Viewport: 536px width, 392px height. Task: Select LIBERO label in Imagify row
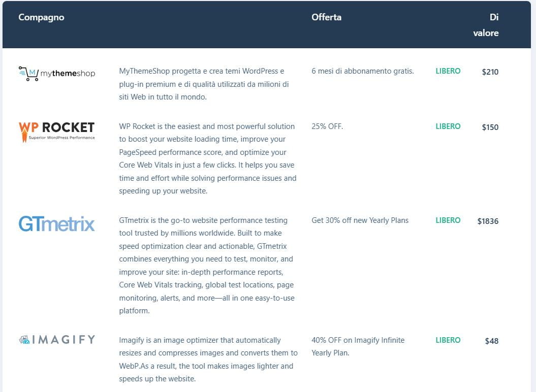tap(448, 340)
